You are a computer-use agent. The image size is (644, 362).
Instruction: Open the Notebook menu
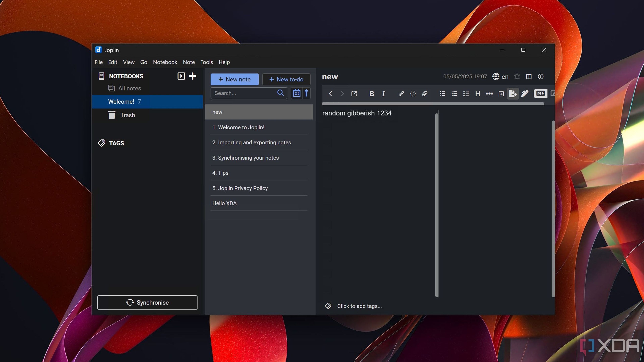tap(165, 62)
